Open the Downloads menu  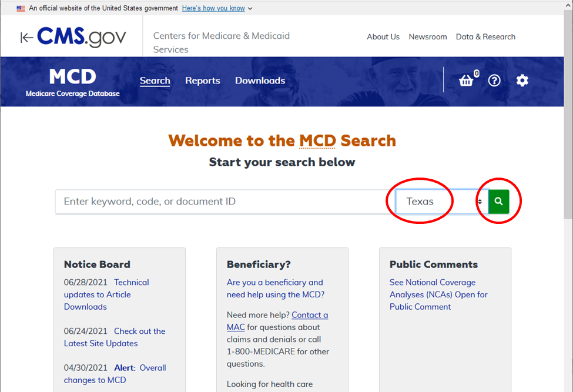pos(260,81)
